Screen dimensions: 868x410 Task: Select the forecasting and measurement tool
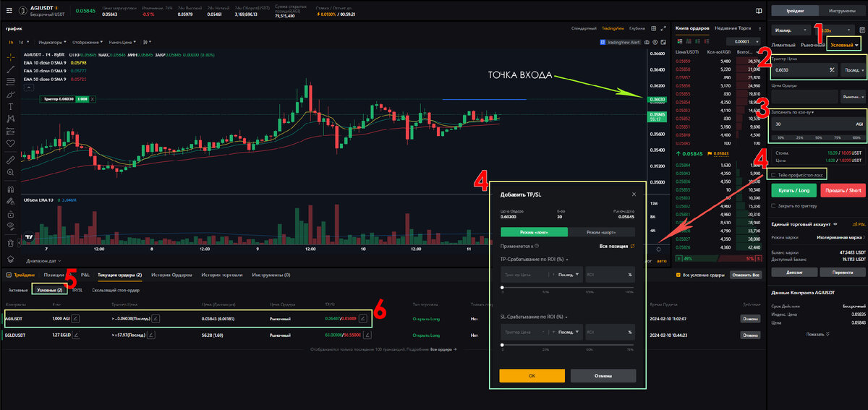pos(10,130)
